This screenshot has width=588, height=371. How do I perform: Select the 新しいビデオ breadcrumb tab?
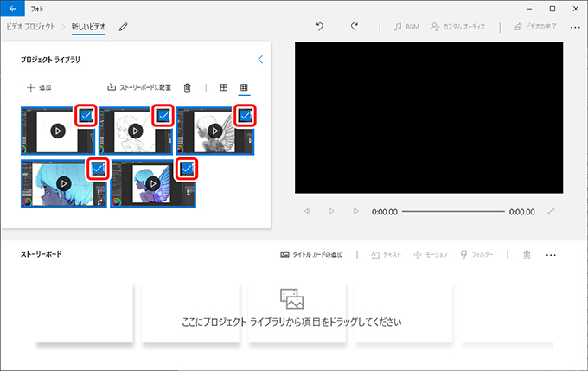88,28
